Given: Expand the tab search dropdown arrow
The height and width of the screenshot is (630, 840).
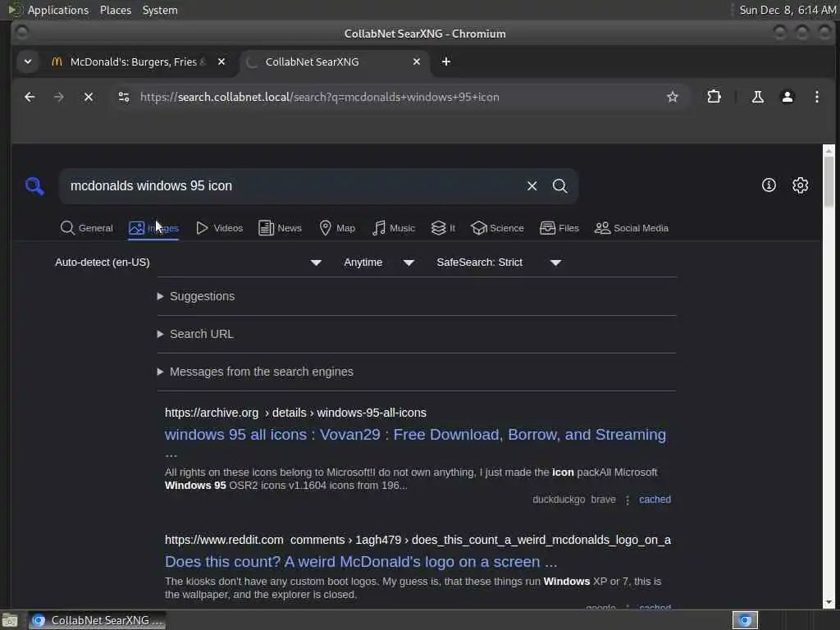Looking at the screenshot, I should pyautogui.click(x=28, y=62).
